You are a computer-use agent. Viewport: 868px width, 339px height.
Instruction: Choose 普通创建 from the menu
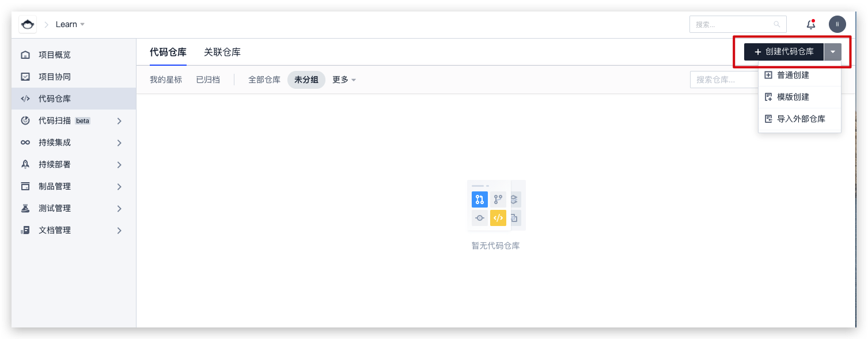coord(799,75)
